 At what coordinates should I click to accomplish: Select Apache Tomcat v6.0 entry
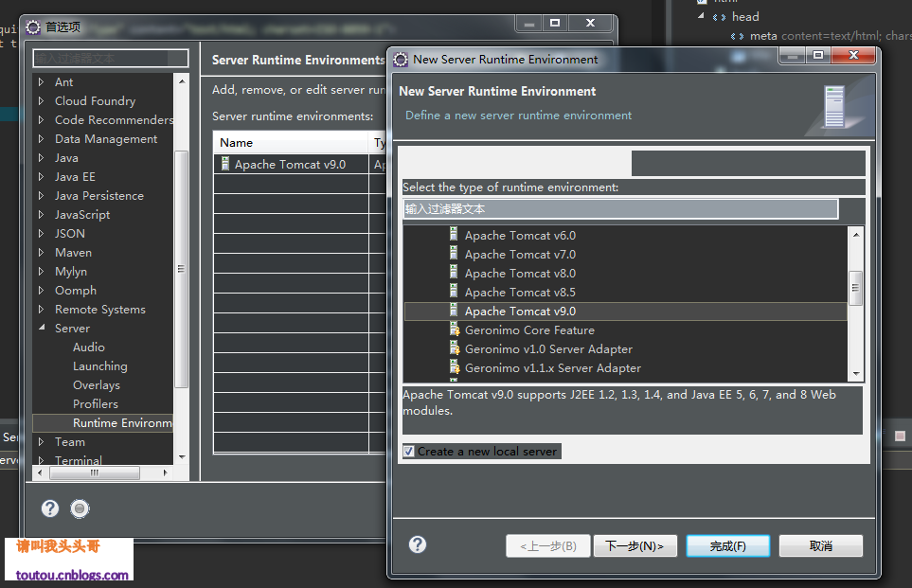click(x=520, y=236)
